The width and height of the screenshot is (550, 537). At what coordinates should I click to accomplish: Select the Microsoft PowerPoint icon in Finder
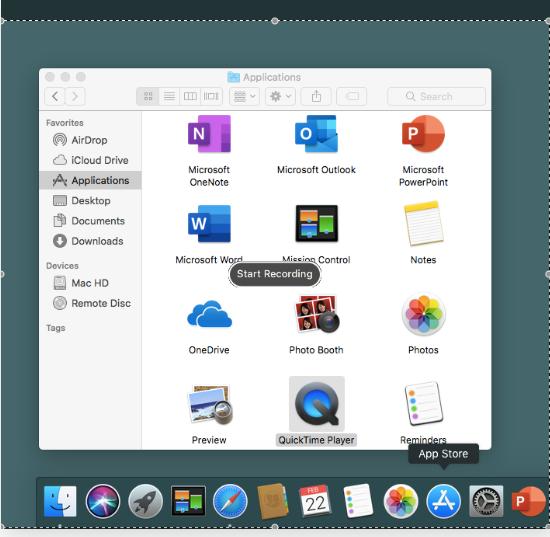pos(423,134)
